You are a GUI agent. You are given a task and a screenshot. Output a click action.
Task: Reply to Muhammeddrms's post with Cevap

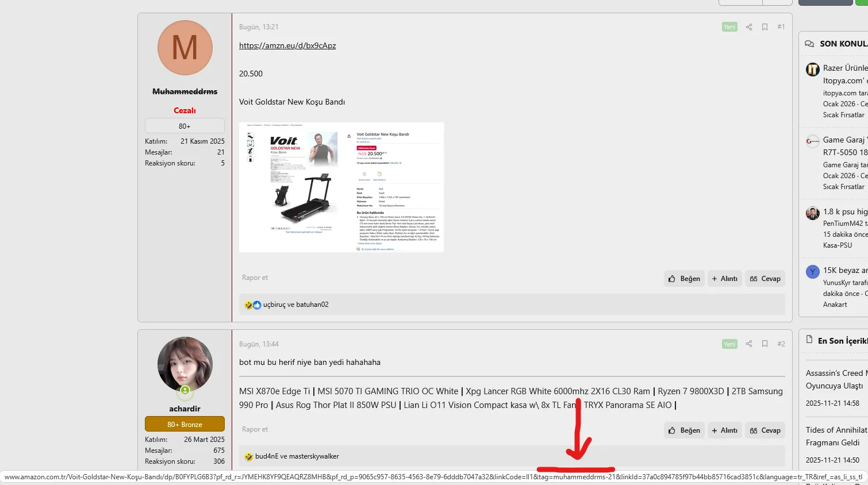pyautogui.click(x=765, y=279)
